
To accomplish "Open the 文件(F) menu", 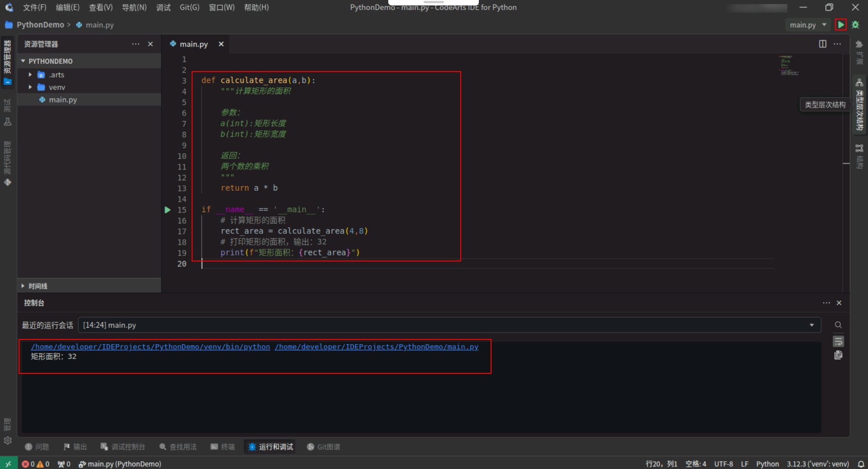I will click(35, 7).
